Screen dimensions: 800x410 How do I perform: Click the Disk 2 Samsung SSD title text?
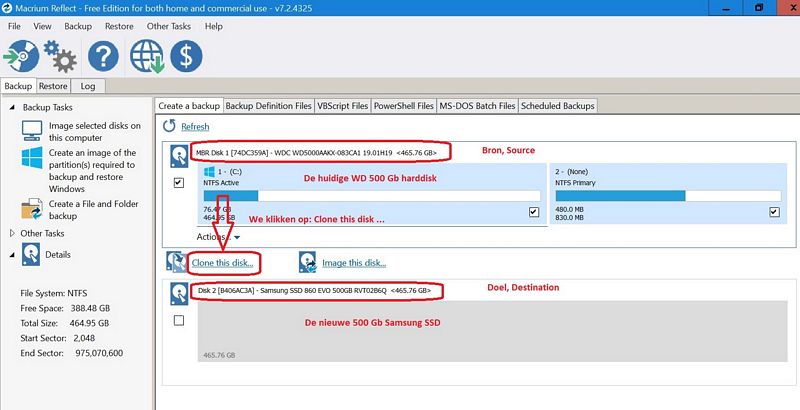click(315, 291)
